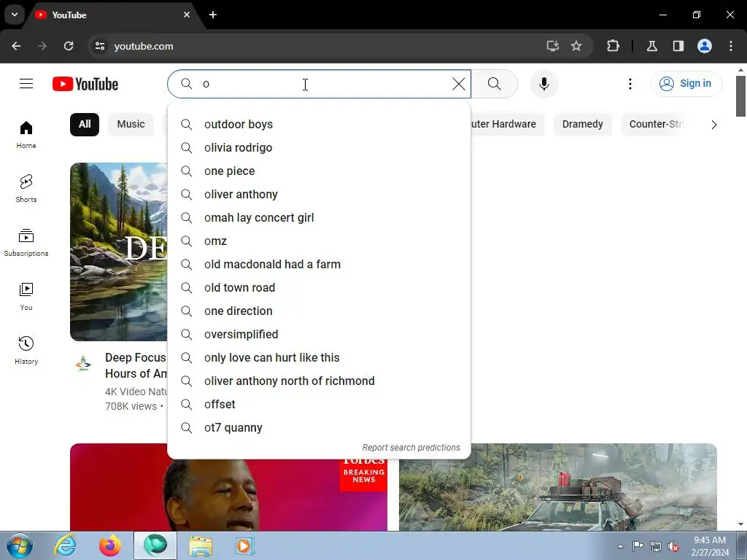Open the Deep Focus channel avatar

pos(83,364)
